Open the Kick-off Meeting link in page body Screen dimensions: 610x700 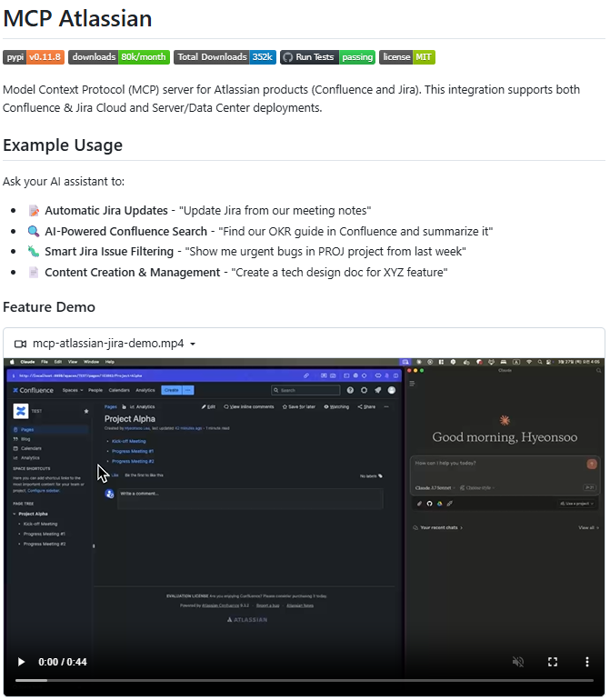point(128,441)
